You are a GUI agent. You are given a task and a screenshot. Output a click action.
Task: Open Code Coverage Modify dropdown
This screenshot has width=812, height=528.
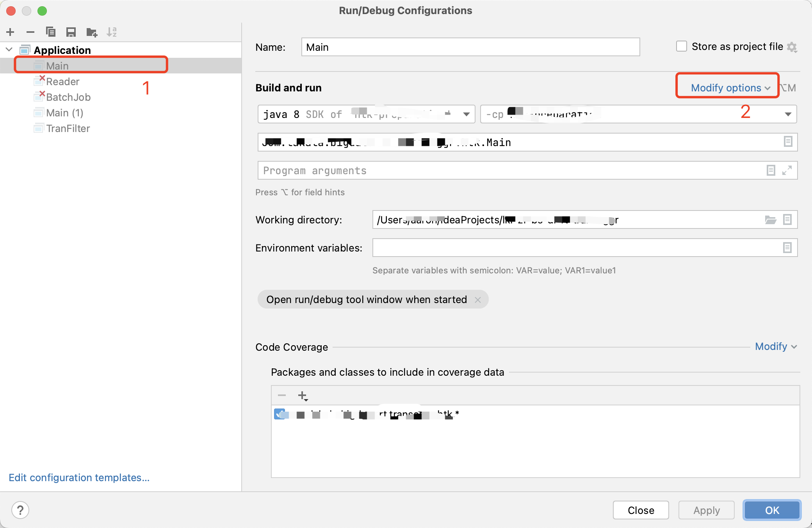click(x=776, y=346)
